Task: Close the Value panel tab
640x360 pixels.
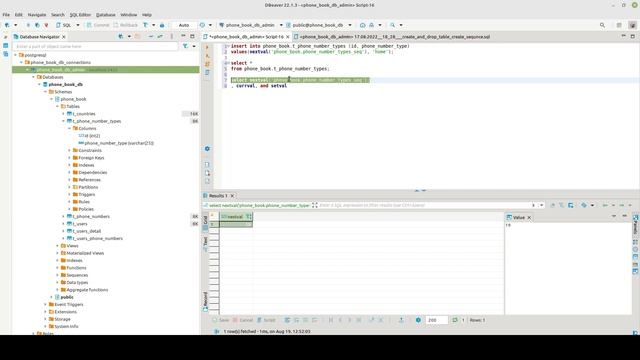Action: (529, 218)
